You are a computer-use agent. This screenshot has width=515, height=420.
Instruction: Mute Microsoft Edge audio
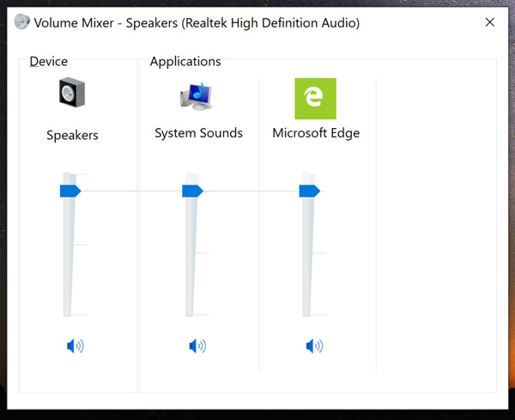point(314,346)
